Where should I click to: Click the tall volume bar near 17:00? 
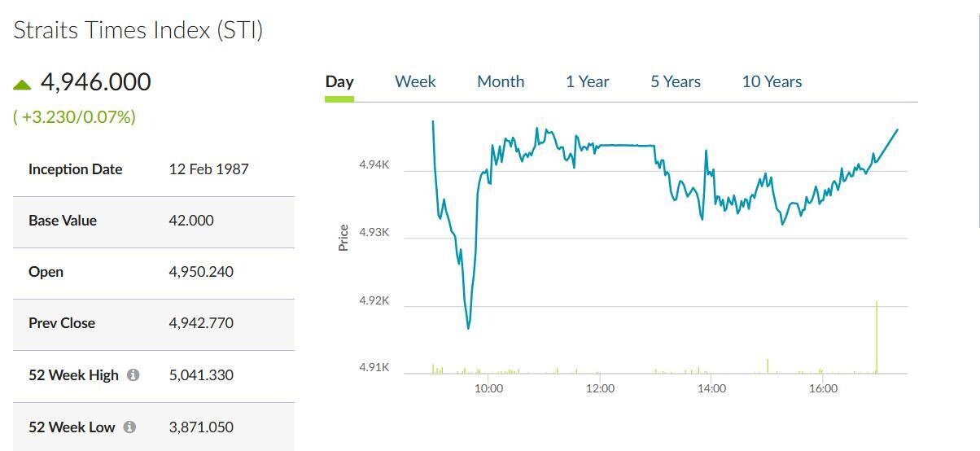coord(877,337)
